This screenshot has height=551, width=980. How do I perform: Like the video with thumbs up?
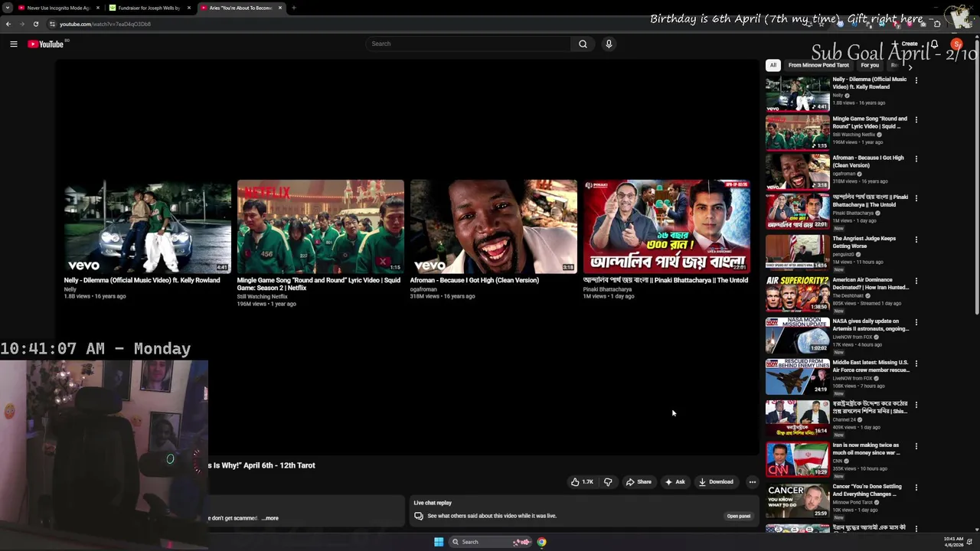tap(581, 482)
